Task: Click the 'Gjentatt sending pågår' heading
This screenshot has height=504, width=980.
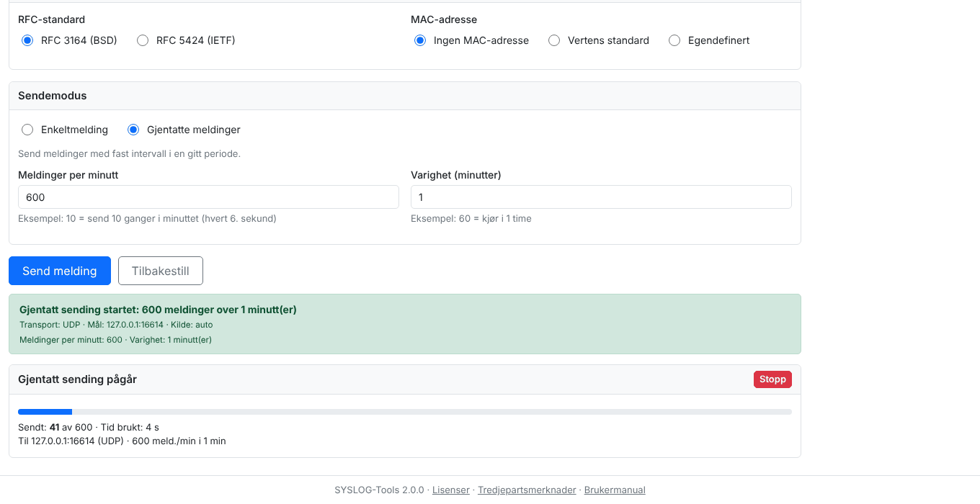Action: 77,379
